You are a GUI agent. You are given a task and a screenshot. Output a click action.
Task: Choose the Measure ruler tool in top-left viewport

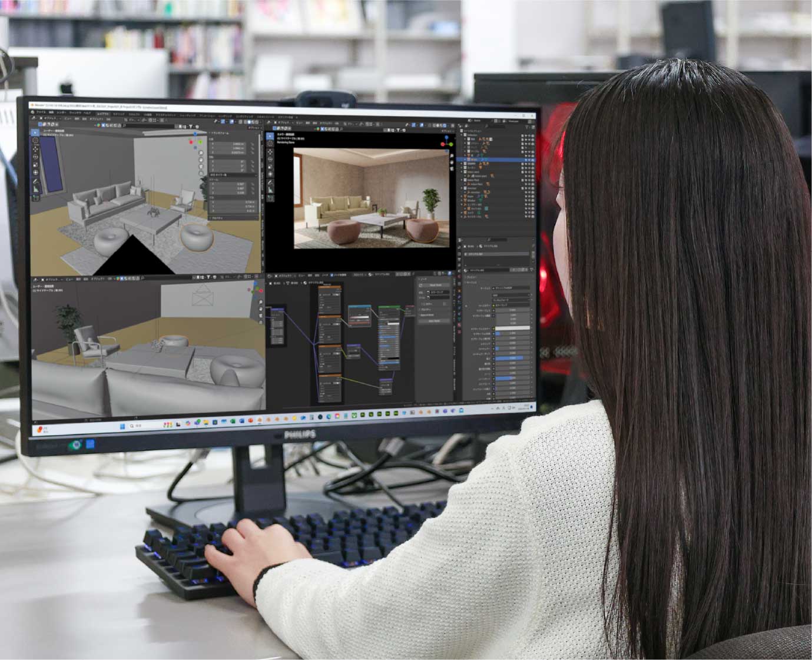(35, 189)
